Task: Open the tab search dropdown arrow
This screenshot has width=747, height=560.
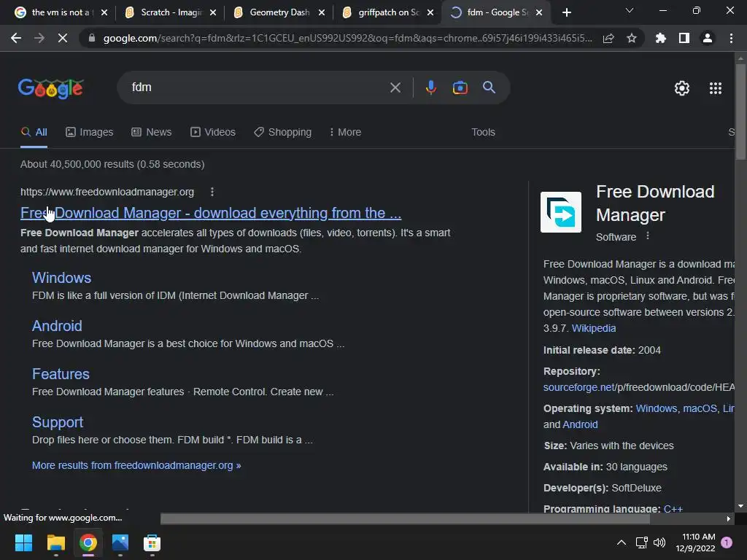Action: click(x=630, y=10)
